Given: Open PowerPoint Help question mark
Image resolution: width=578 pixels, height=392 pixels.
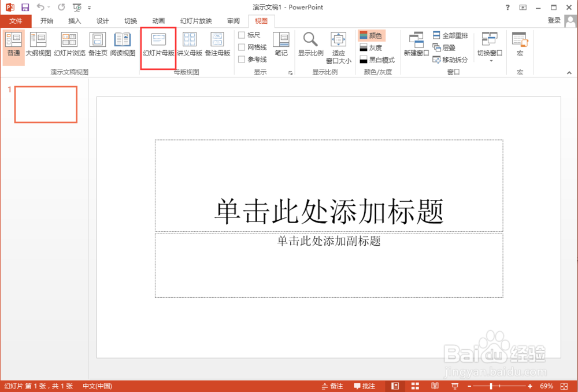Looking at the screenshot, I should point(507,8).
